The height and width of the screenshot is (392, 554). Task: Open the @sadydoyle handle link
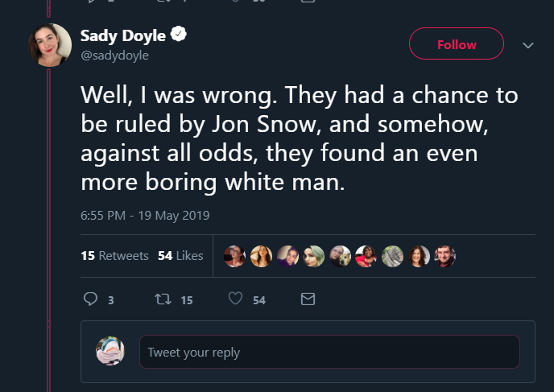coord(114,56)
